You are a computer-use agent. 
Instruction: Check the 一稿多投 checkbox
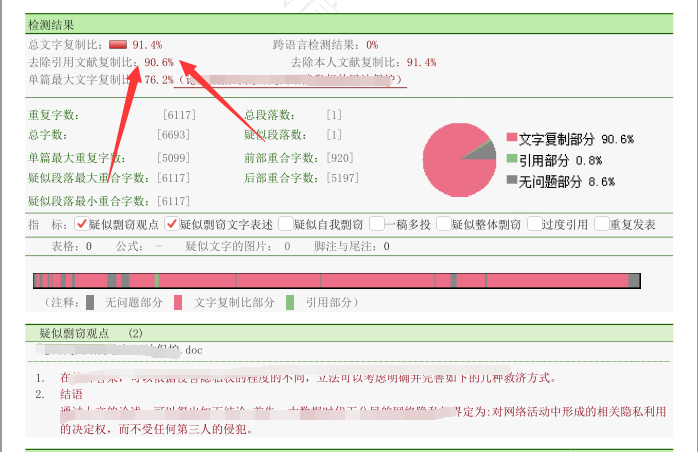click(x=375, y=225)
